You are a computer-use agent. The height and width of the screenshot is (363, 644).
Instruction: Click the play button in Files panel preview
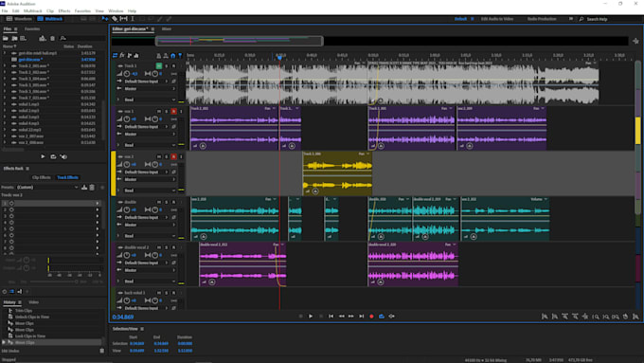click(43, 156)
